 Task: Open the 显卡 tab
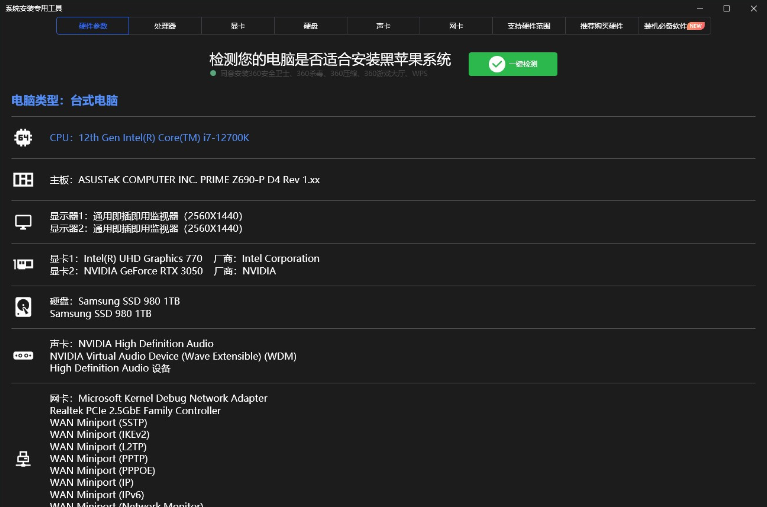point(238,26)
